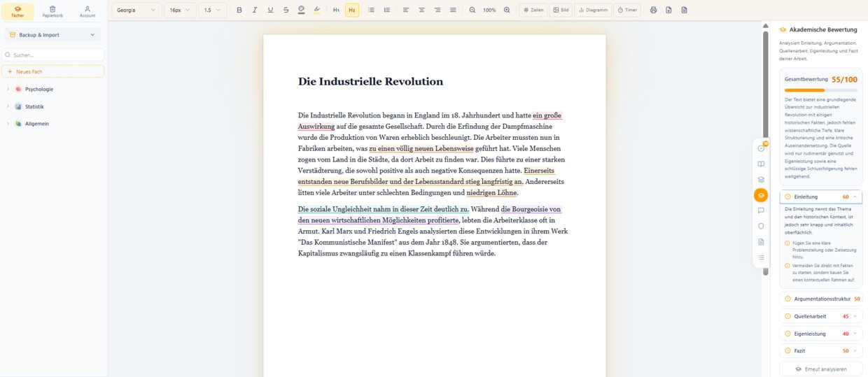
Task: Open the shield icon in the side rail
Action: 761,226
